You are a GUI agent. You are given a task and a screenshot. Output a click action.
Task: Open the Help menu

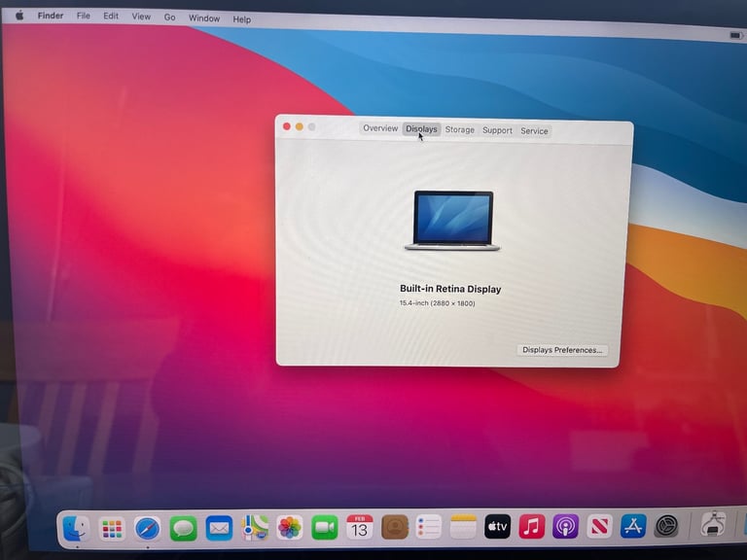point(241,19)
